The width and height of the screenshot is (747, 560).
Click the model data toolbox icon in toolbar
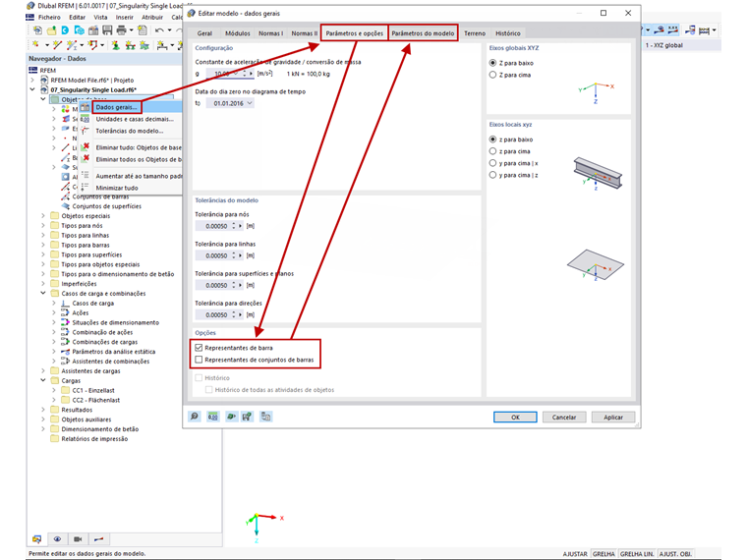[x=93, y=30]
